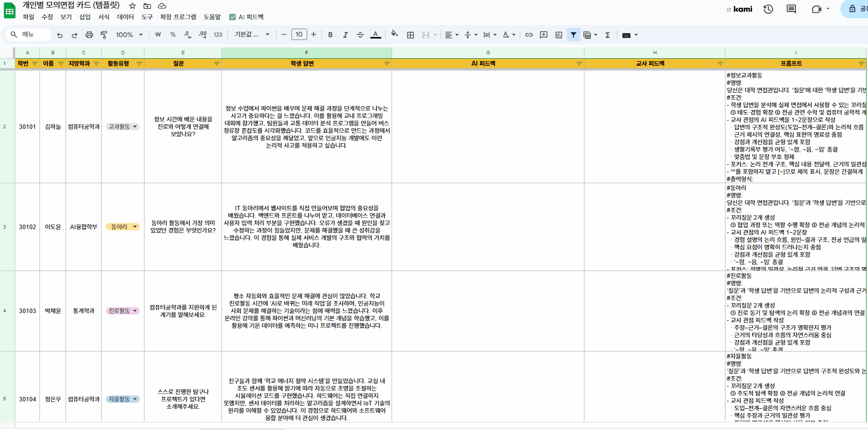Add a comment to the cell
This screenshot has width=868, height=430.
543,35
